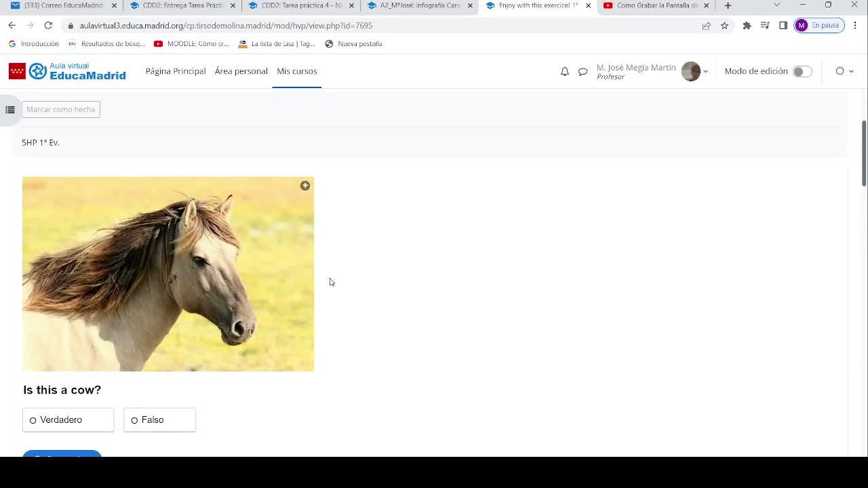The width and height of the screenshot is (868, 488).
Task: Click the horse photograph
Action: (x=168, y=274)
